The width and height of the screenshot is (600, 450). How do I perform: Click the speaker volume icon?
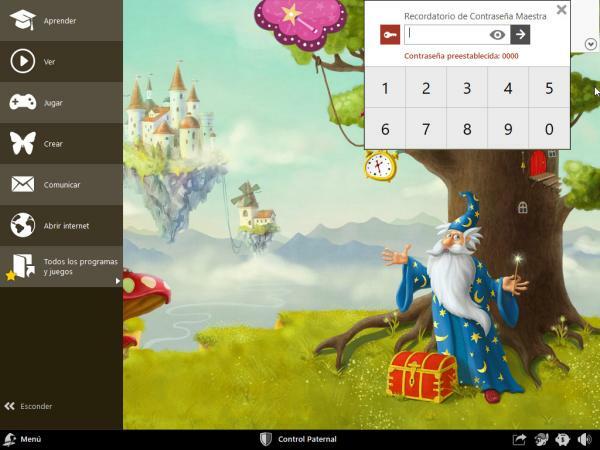coord(584,439)
